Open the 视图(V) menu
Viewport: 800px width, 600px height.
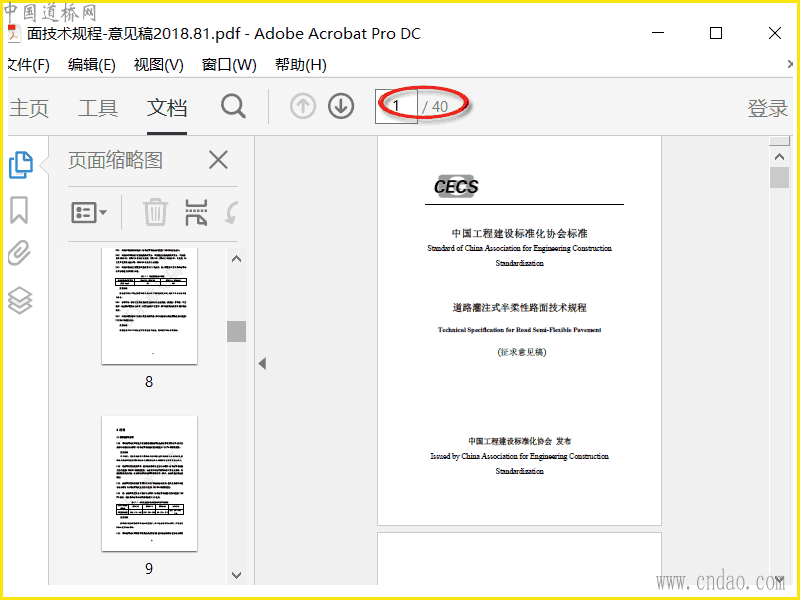pyautogui.click(x=159, y=65)
